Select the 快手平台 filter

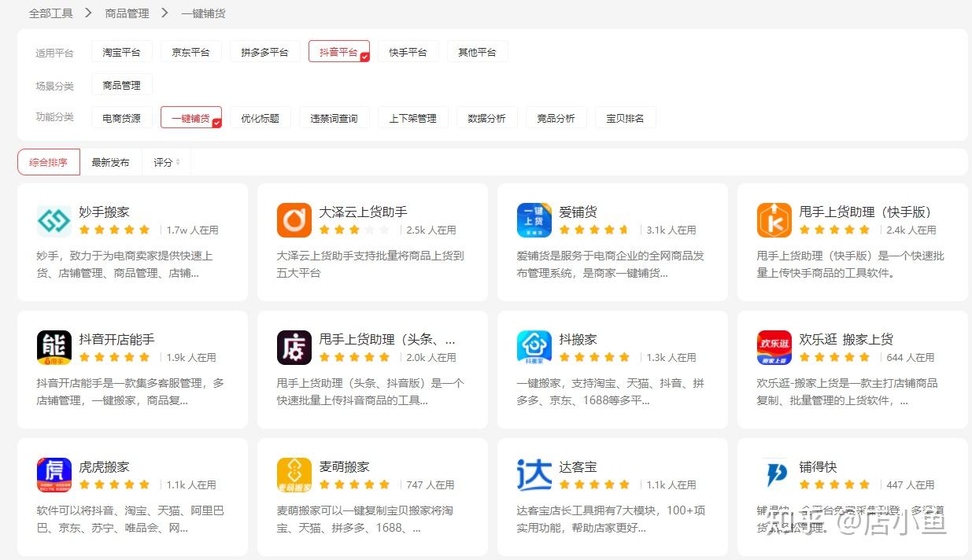pos(408,52)
